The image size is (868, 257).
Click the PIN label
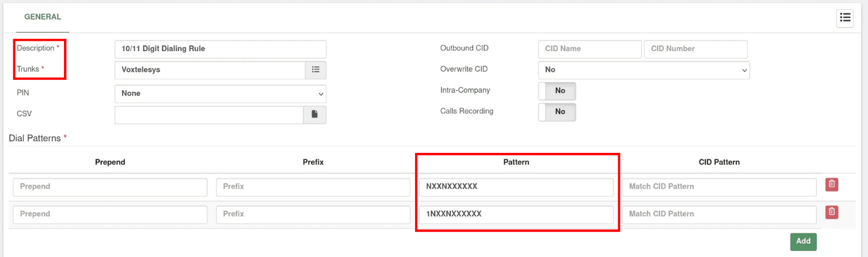(23, 93)
